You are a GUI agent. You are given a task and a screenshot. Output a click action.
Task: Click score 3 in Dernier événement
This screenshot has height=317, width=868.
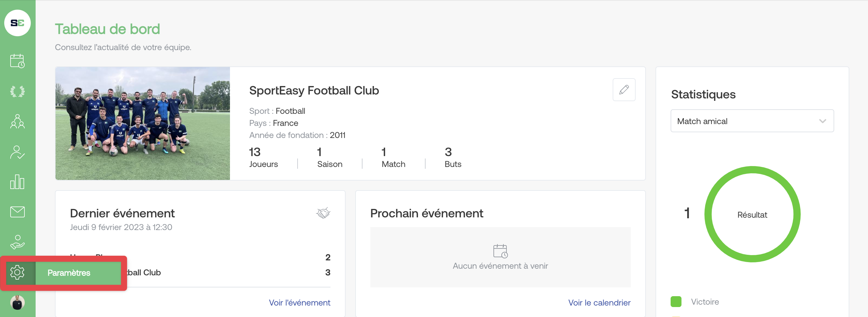click(x=327, y=273)
